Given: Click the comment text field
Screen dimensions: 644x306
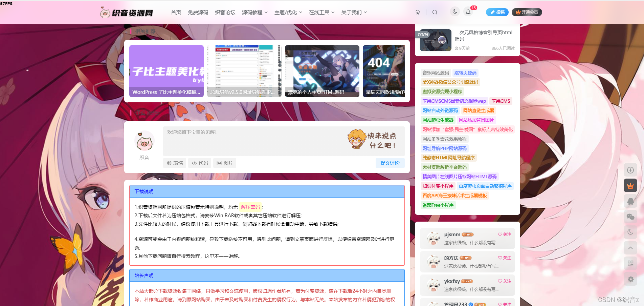Looking at the screenshot, I should tap(284, 141).
